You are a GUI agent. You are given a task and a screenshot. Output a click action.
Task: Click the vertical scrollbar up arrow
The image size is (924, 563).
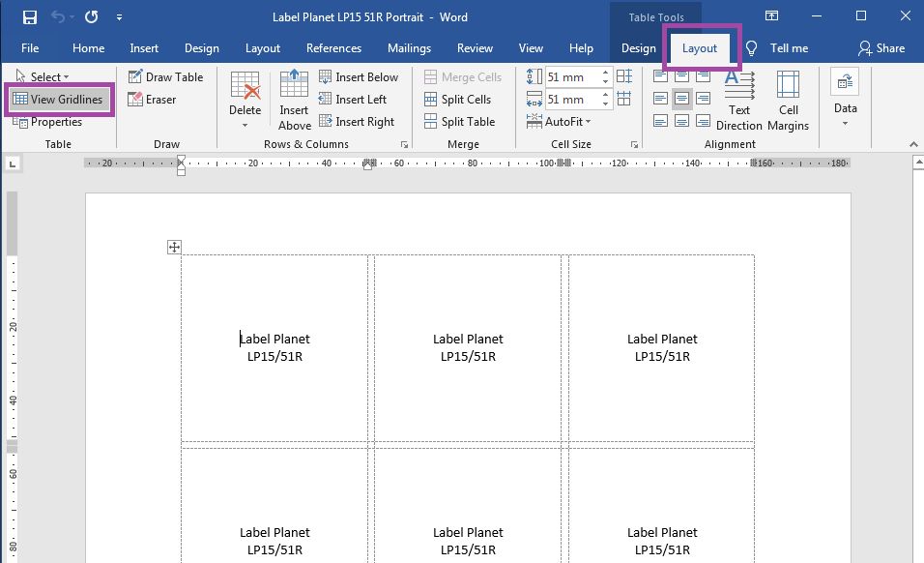coord(918,161)
